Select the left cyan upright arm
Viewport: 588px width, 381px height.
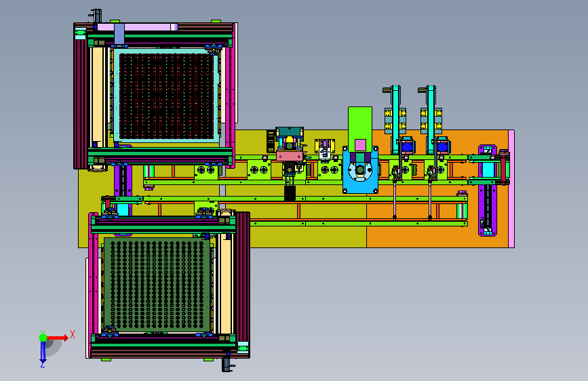click(x=395, y=119)
